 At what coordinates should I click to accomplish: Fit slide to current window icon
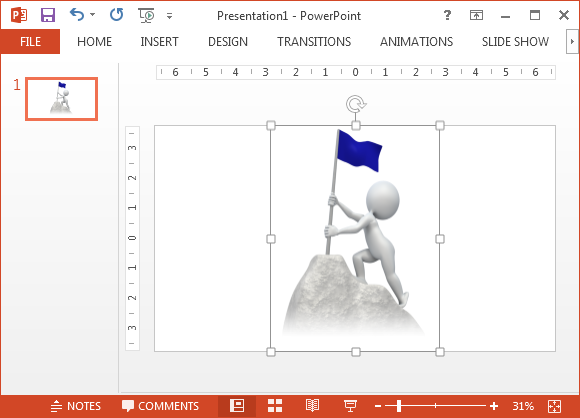(x=554, y=406)
